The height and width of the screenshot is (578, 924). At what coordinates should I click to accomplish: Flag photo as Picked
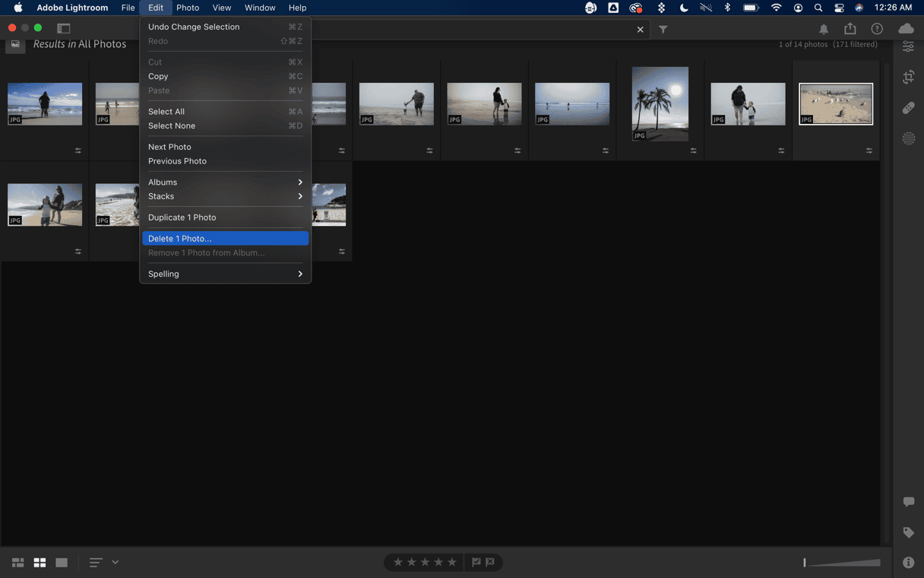(x=476, y=562)
